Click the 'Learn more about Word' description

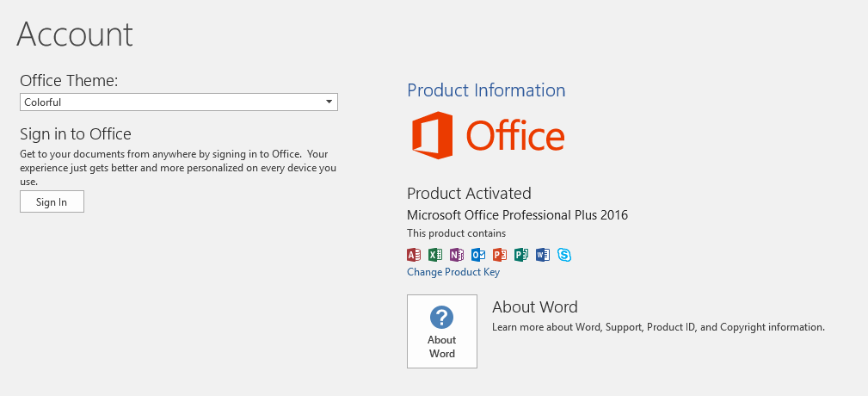point(658,327)
